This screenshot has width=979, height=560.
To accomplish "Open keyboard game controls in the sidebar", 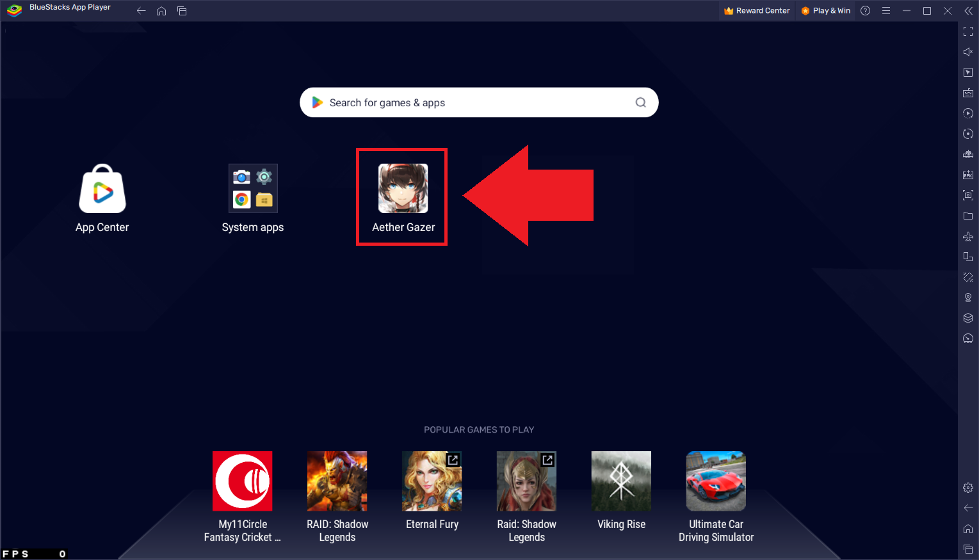I will point(968,93).
